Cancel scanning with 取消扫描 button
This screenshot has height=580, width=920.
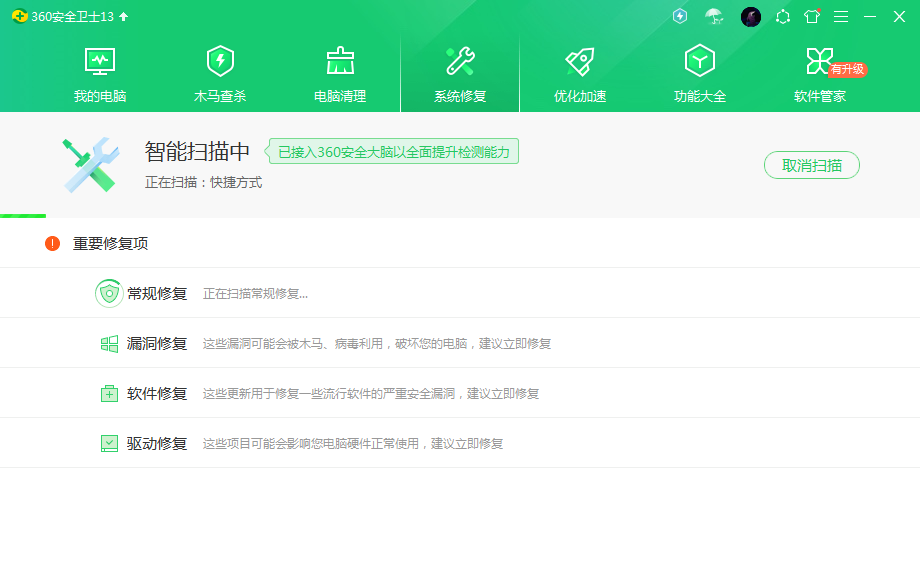pos(811,165)
